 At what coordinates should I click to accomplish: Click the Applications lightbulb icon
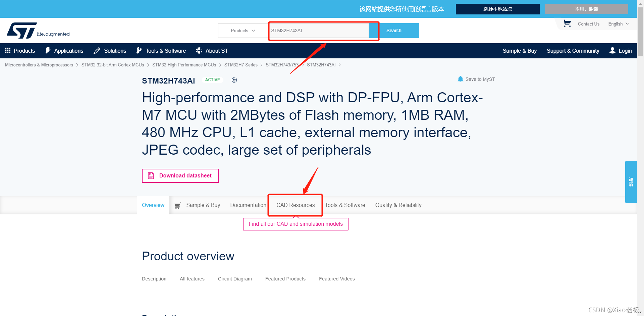[48, 51]
